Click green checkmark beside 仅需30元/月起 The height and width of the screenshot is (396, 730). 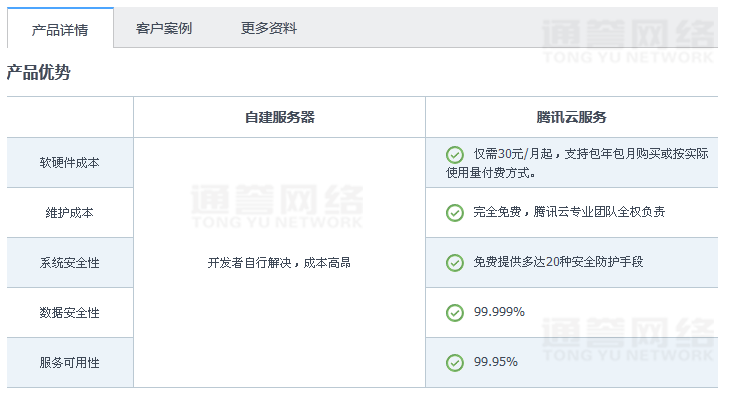pyautogui.click(x=454, y=154)
